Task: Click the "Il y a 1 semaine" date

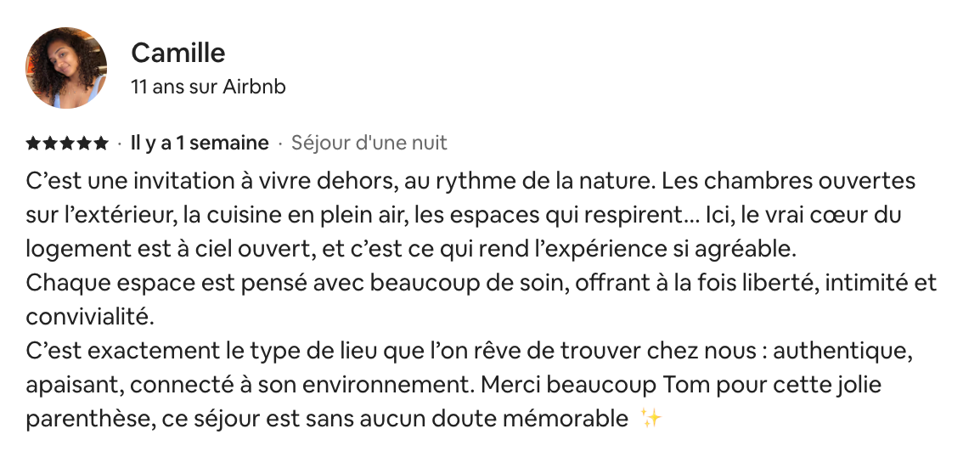Action: tap(200, 143)
